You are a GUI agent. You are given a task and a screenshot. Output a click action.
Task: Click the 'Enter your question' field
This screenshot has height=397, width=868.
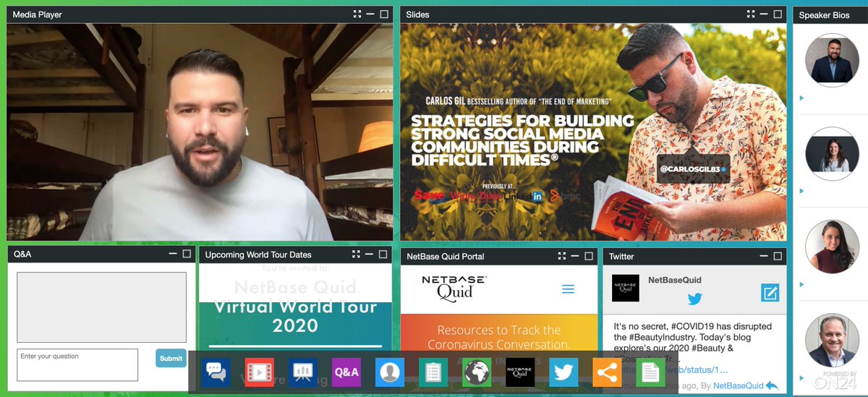[x=77, y=364]
